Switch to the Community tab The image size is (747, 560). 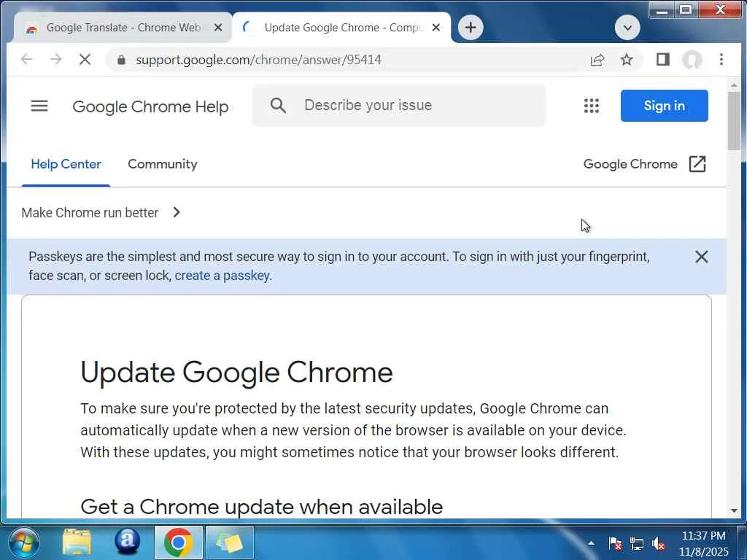[x=163, y=164]
